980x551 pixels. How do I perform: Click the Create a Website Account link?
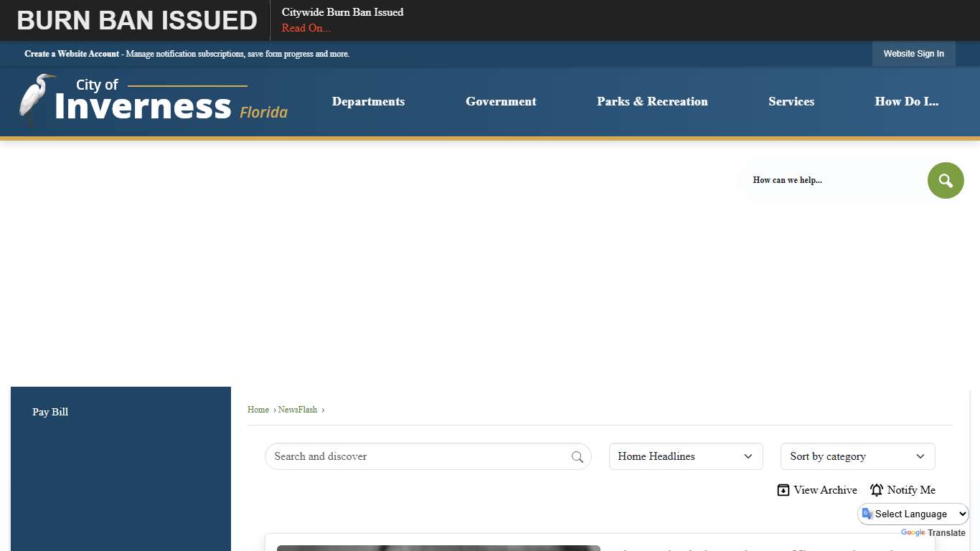point(72,54)
